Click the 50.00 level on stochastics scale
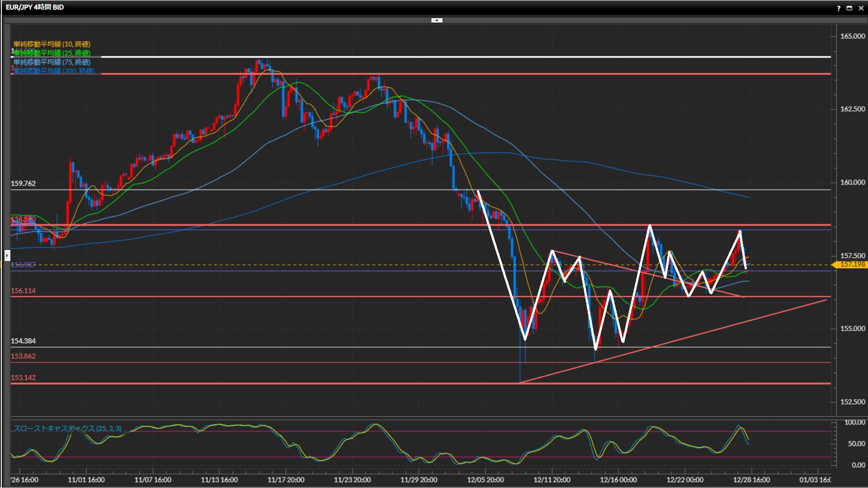 856,444
